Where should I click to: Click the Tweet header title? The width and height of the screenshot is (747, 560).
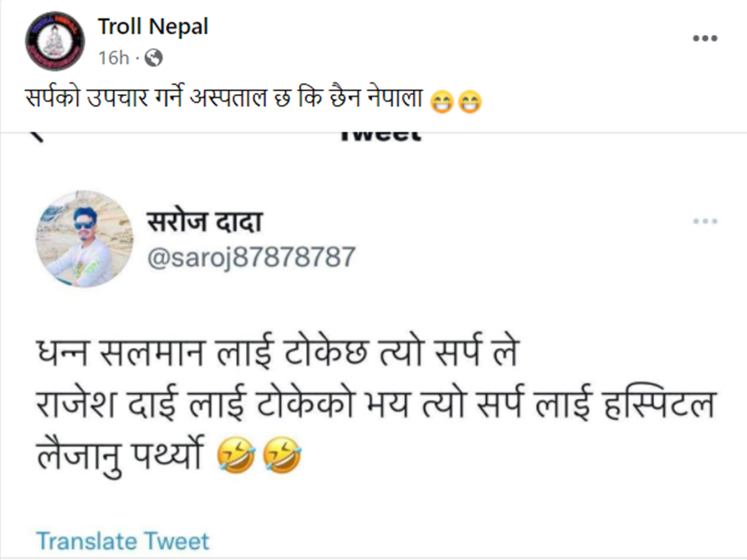point(380,135)
